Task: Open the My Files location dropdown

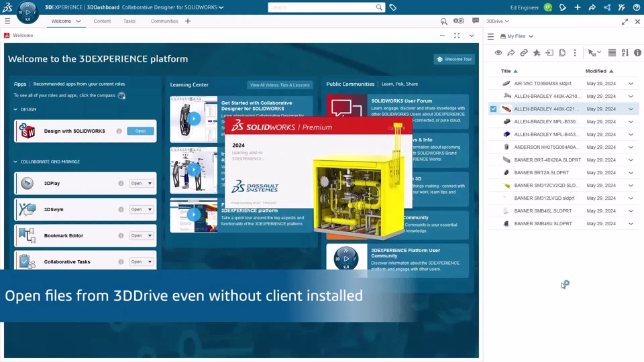Action: tap(517, 36)
